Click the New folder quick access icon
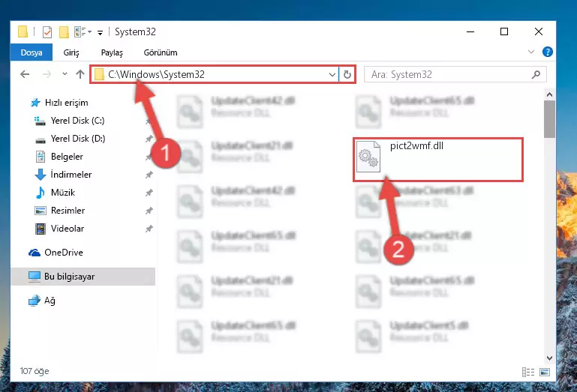 (x=64, y=32)
